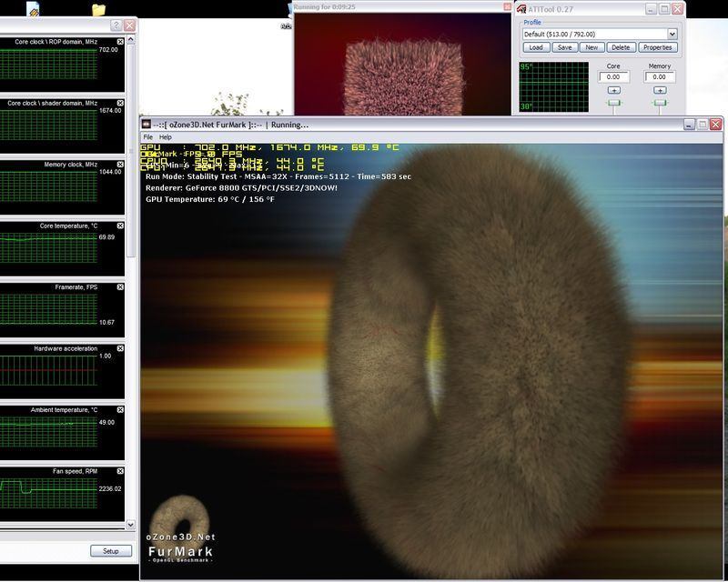Viewport: 728px width, 582px height.
Task: Click the New profile button
Action: point(591,47)
